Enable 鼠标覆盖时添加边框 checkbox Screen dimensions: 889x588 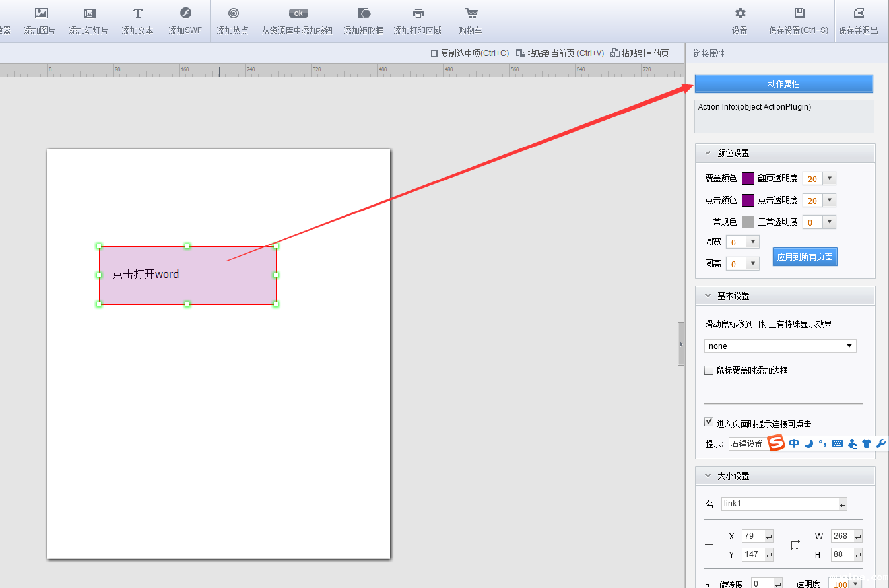(x=709, y=371)
